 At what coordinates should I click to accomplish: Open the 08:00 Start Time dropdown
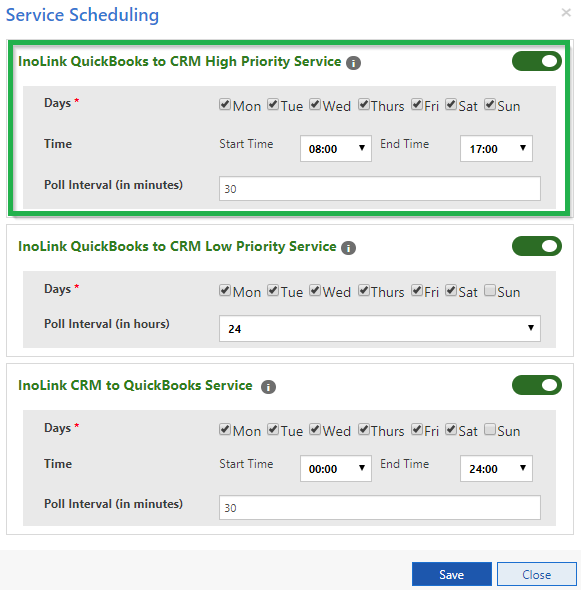click(x=336, y=149)
